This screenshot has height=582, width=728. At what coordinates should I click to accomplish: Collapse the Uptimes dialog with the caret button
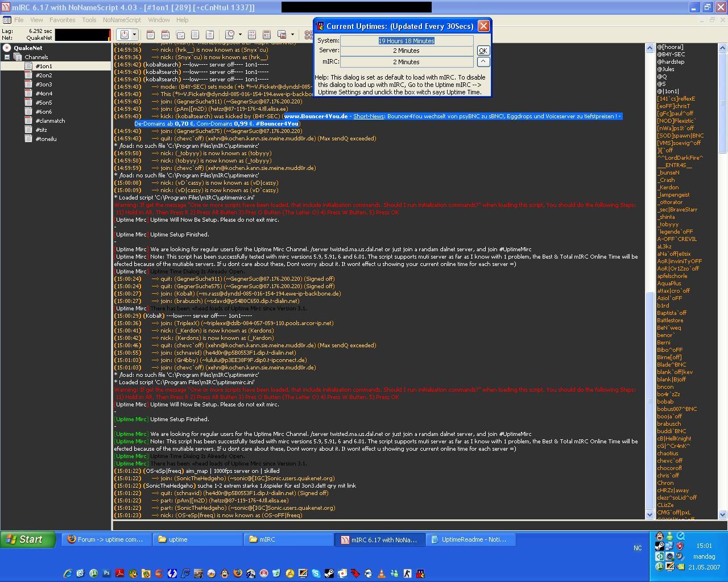[x=483, y=61]
